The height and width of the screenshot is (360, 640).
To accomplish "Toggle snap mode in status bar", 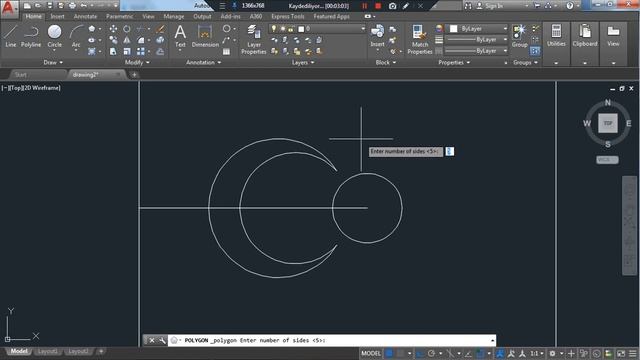I will click(400, 353).
